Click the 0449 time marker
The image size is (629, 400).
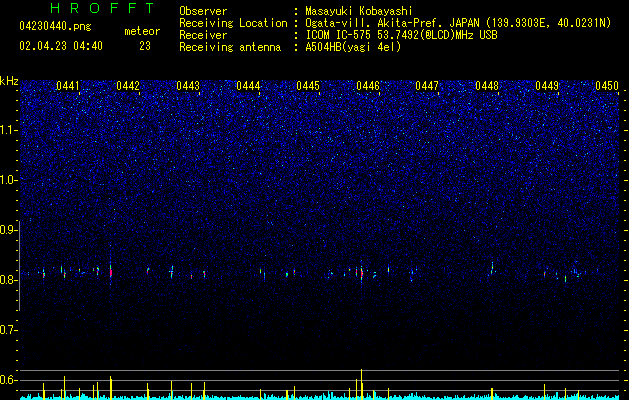click(x=547, y=86)
